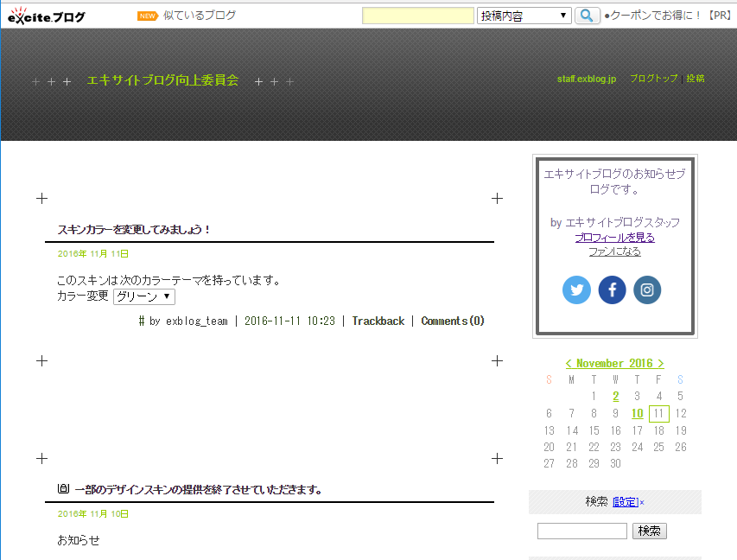Click the Excite Blog logo

click(47, 16)
